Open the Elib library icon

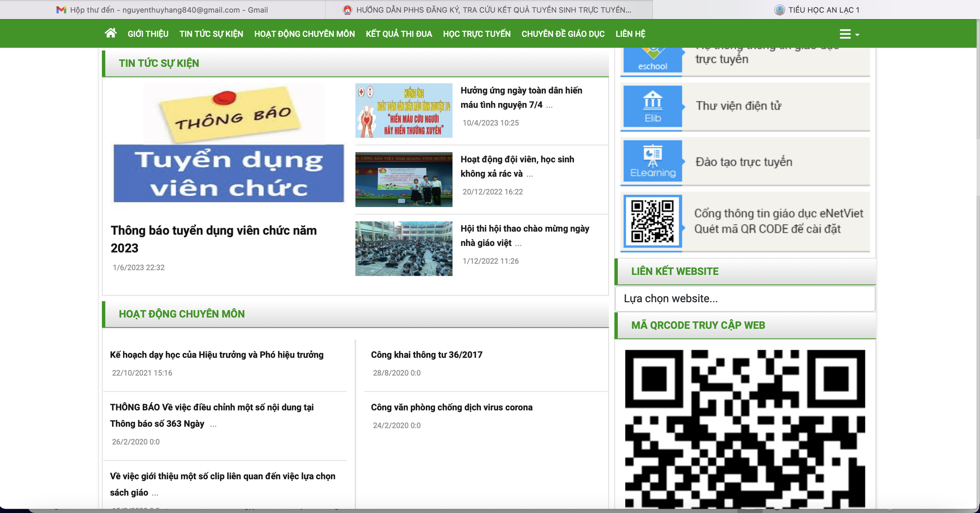653,106
